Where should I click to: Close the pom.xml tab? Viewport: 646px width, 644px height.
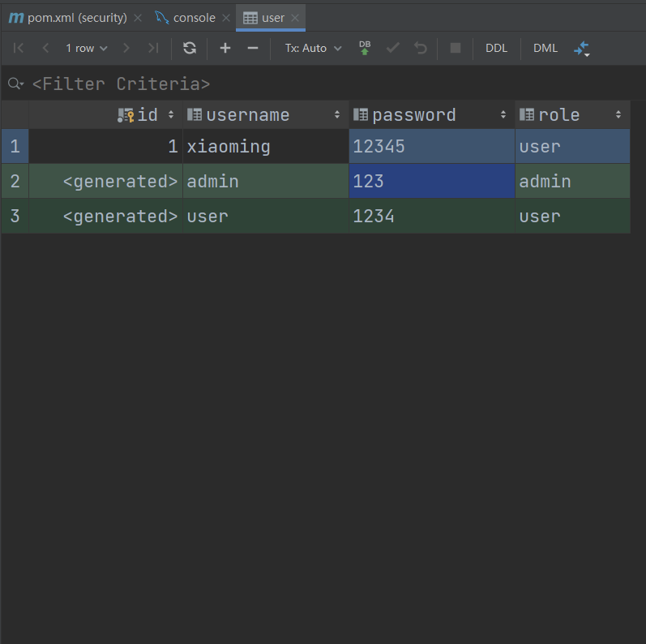138,18
